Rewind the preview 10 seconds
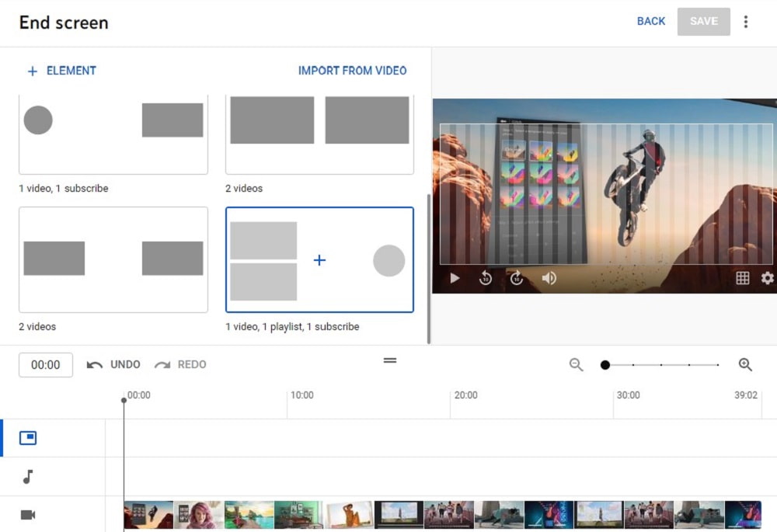Image resolution: width=777 pixels, height=532 pixels. coord(486,278)
